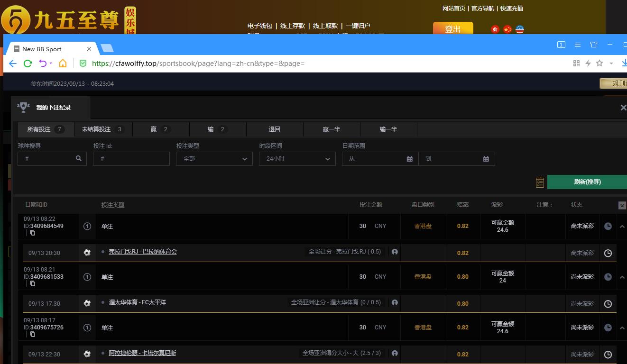Click the search magnifier in 球种搜寻 field
Viewport: 627px width, 364px height.
coord(79,159)
